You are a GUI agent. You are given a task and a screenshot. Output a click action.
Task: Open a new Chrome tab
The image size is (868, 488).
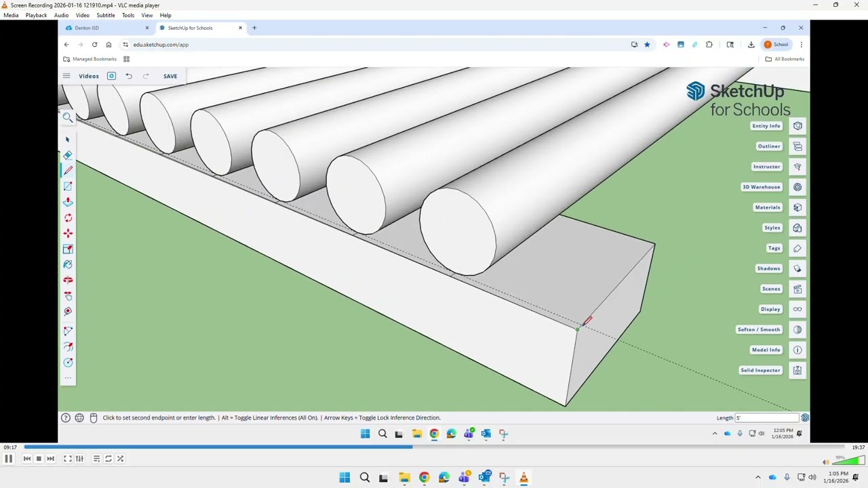point(254,28)
